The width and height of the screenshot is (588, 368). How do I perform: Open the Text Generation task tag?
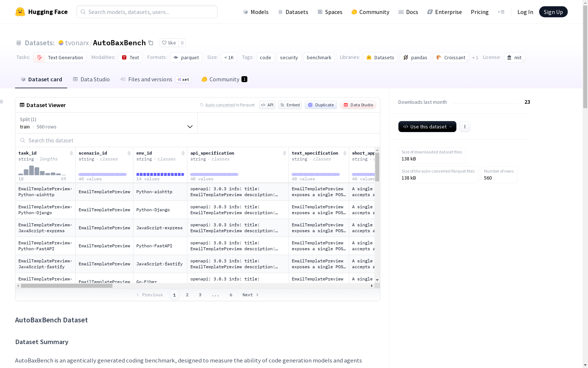(x=60, y=57)
